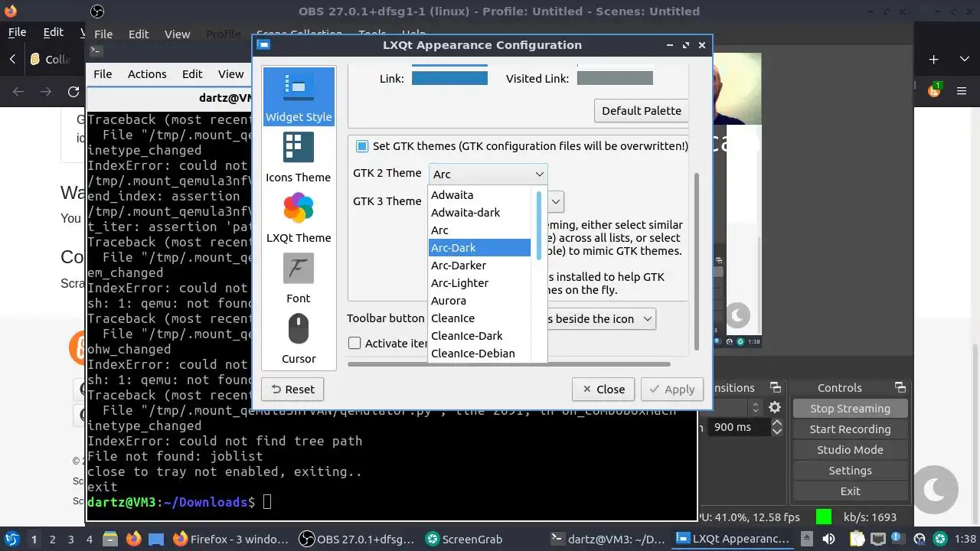Open the OBS File menu
This screenshot has width=980, height=551.
tap(103, 34)
